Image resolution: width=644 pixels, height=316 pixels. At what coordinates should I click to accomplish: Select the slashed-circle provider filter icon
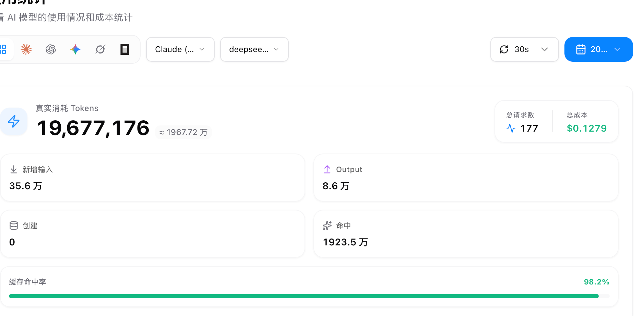(100, 49)
